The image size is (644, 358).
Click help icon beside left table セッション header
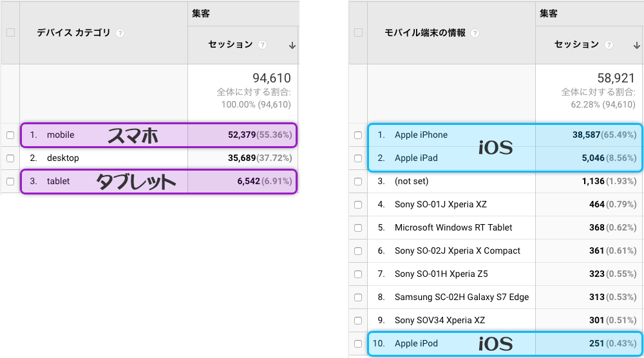263,45
